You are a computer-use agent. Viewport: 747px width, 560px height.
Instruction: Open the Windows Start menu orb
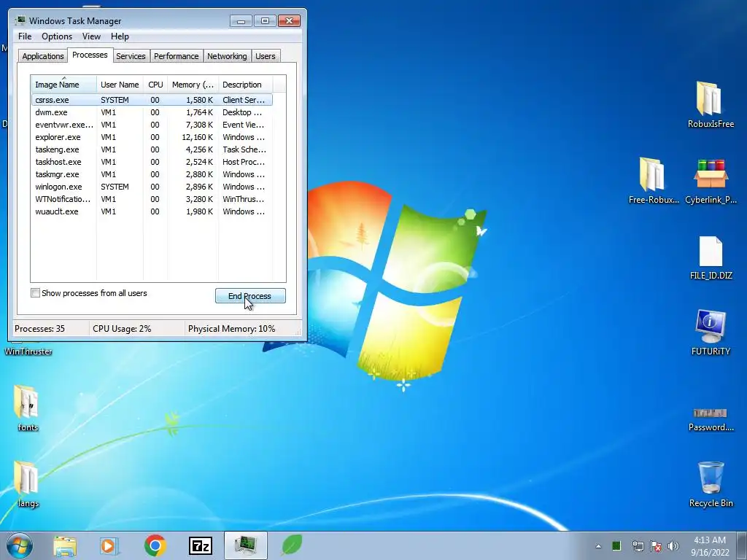(x=20, y=545)
